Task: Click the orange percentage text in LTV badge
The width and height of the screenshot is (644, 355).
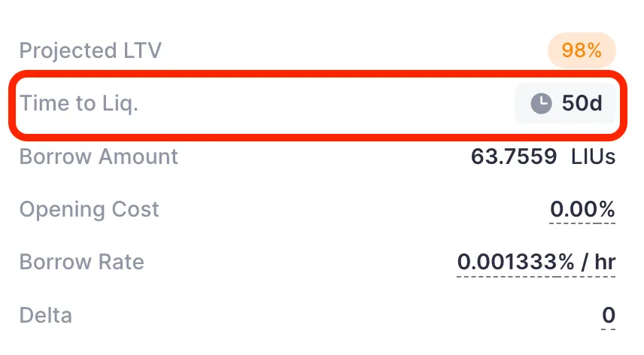Action: click(582, 50)
